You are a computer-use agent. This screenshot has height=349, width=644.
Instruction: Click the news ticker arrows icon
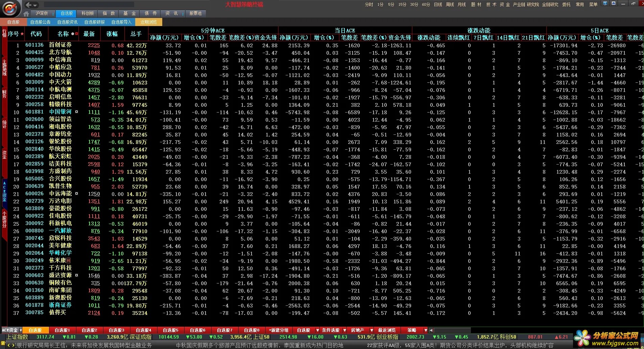11,345
